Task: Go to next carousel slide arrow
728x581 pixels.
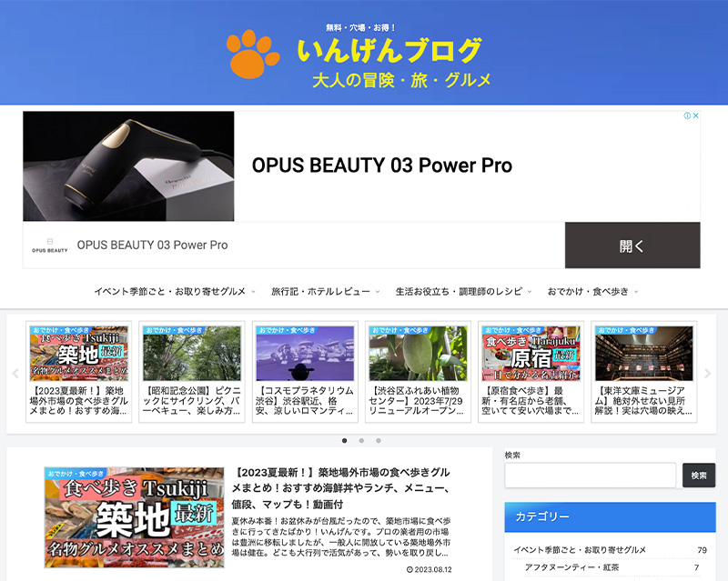Action: pyautogui.click(x=708, y=373)
